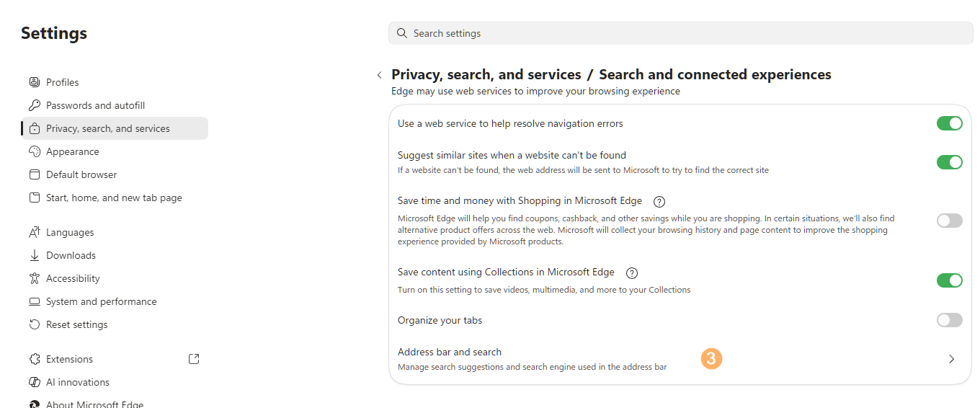Open System and performance settings
The height and width of the screenshot is (408, 980).
pos(115,301)
